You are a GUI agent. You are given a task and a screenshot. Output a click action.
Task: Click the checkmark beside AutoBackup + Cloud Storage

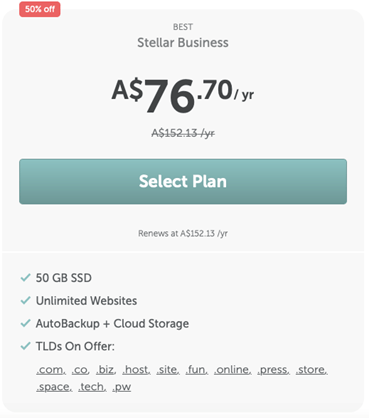pos(26,323)
